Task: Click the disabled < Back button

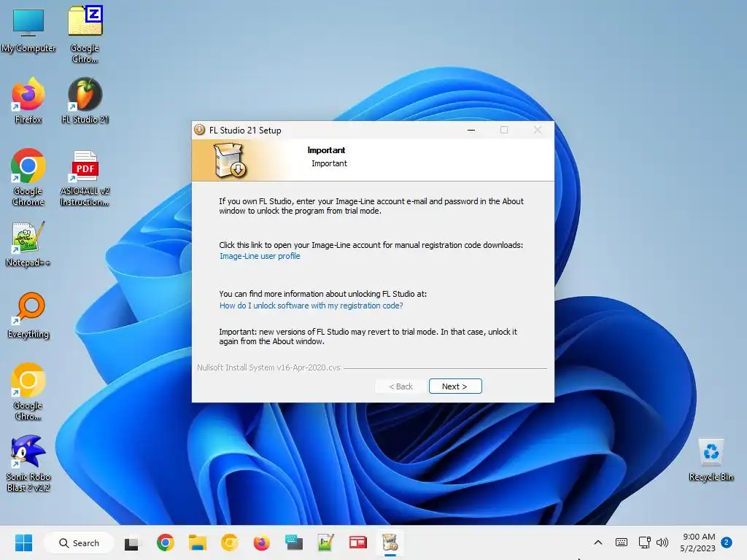Action: pyautogui.click(x=400, y=386)
